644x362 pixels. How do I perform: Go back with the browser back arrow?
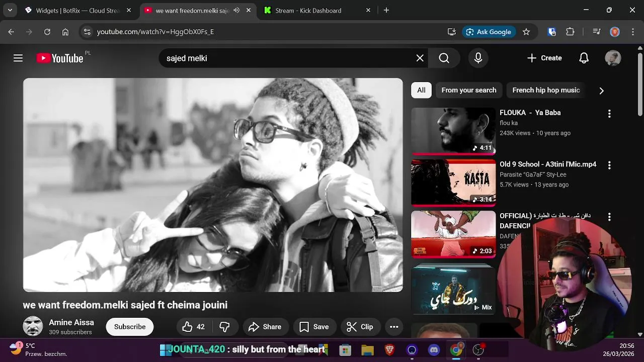point(11,32)
